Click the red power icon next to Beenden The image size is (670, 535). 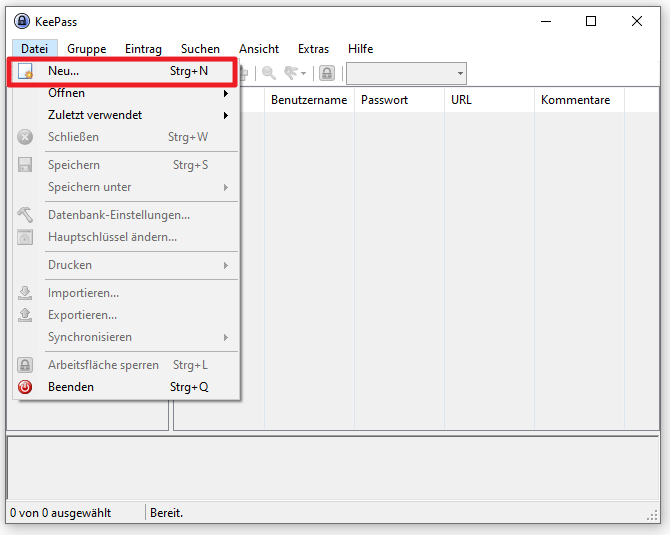pyautogui.click(x=25, y=387)
